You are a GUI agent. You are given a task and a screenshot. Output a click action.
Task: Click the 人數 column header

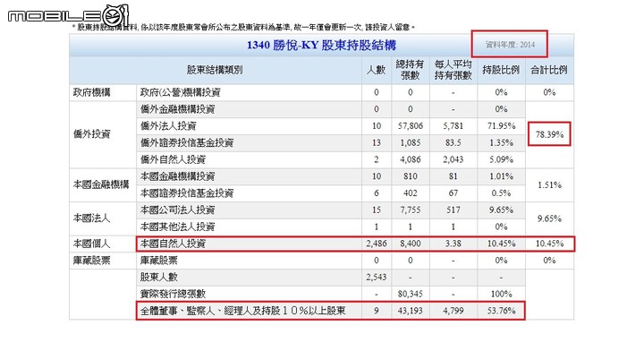[x=377, y=70]
